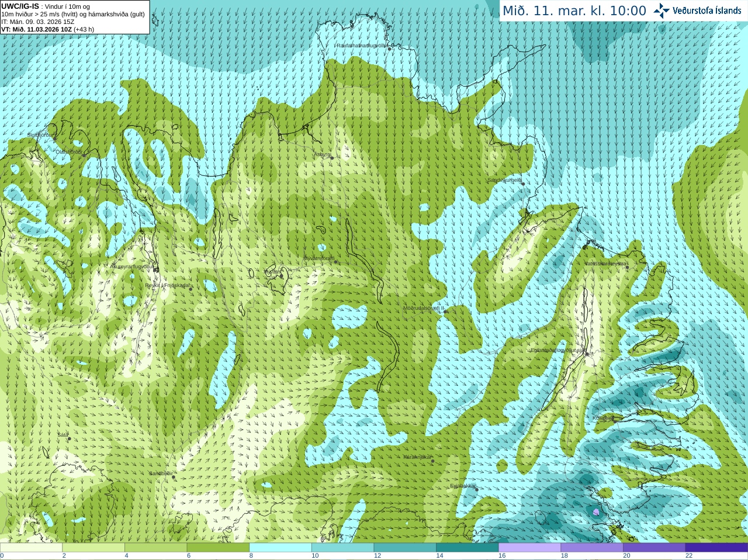The image size is (748, 560).
Task: Click the Vatnsskarð eystra station label
Action: (605, 264)
